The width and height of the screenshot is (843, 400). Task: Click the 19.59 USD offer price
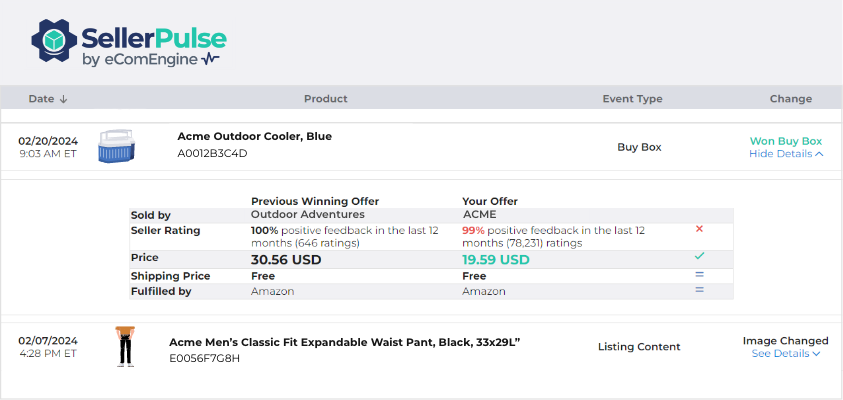496,259
